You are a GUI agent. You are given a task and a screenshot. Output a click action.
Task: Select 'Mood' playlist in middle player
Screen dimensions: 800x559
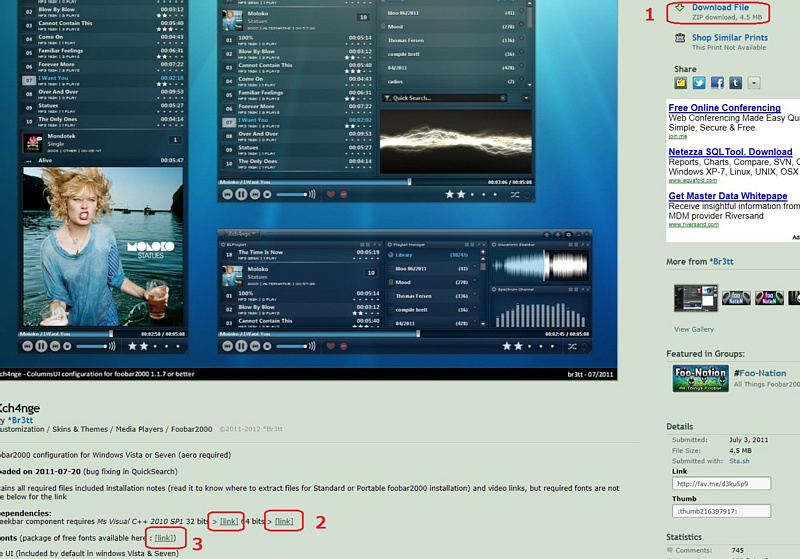(x=451, y=27)
